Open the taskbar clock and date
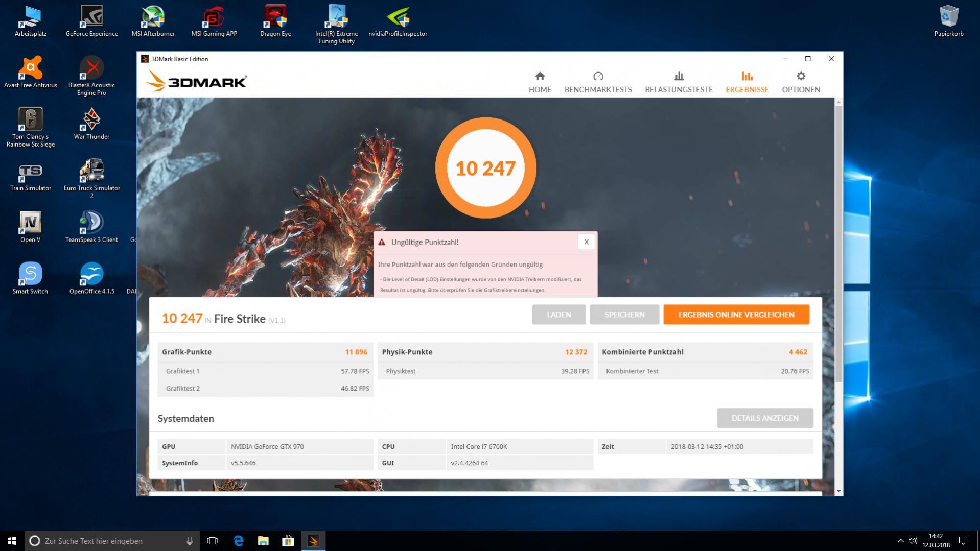980x551 pixels. 936,541
